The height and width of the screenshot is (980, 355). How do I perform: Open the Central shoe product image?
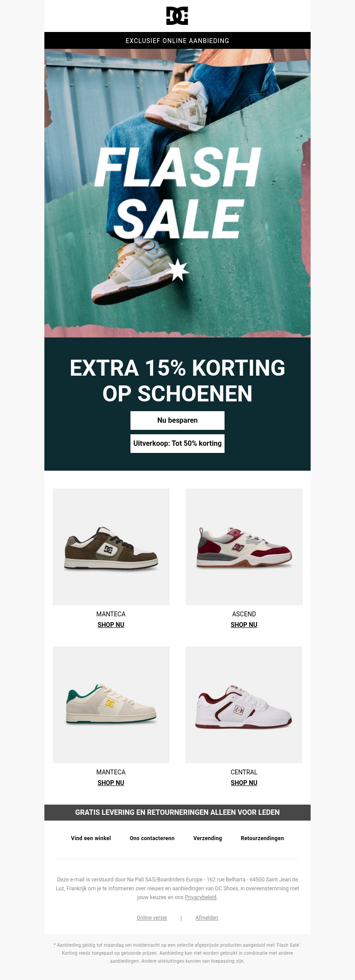244,705
